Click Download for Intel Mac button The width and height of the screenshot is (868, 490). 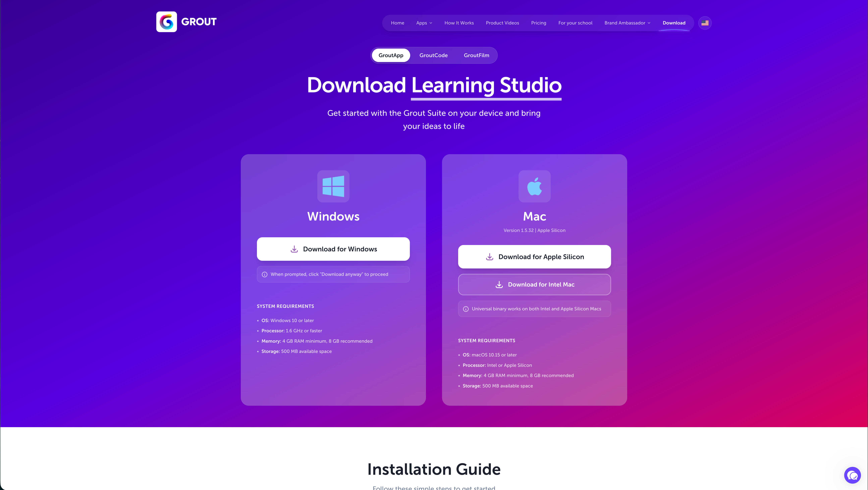point(534,285)
